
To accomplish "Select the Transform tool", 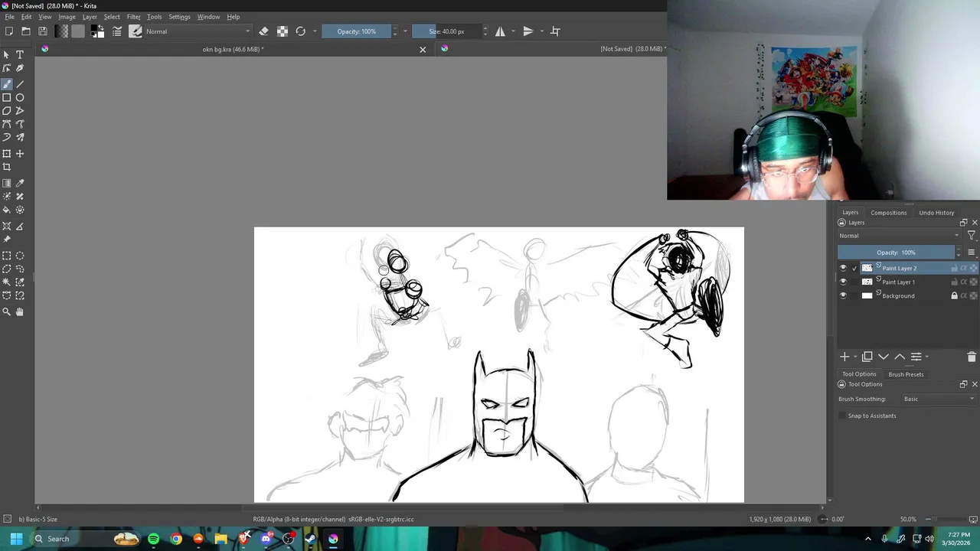I will click(x=7, y=154).
